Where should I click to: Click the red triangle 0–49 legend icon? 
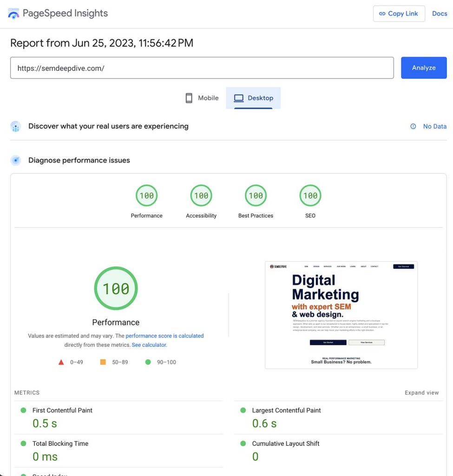pyautogui.click(x=61, y=362)
